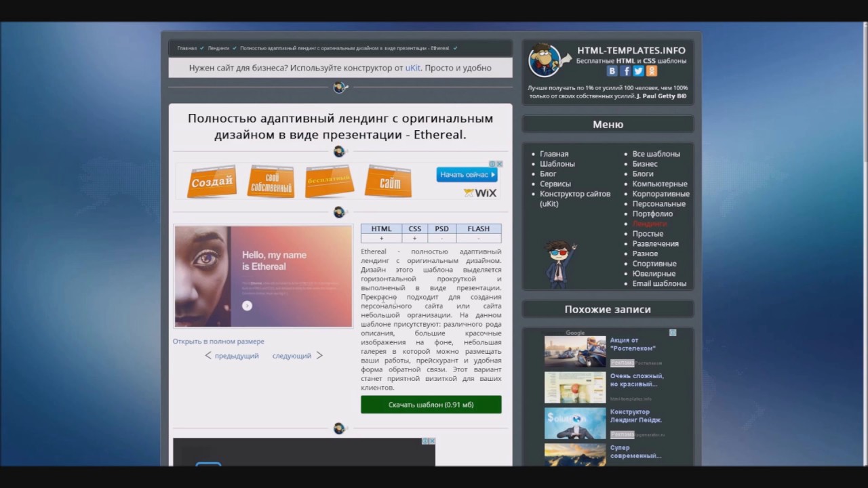The height and width of the screenshot is (488, 868).
Task: Open the red 'Лендинги' category
Action: tap(650, 224)
